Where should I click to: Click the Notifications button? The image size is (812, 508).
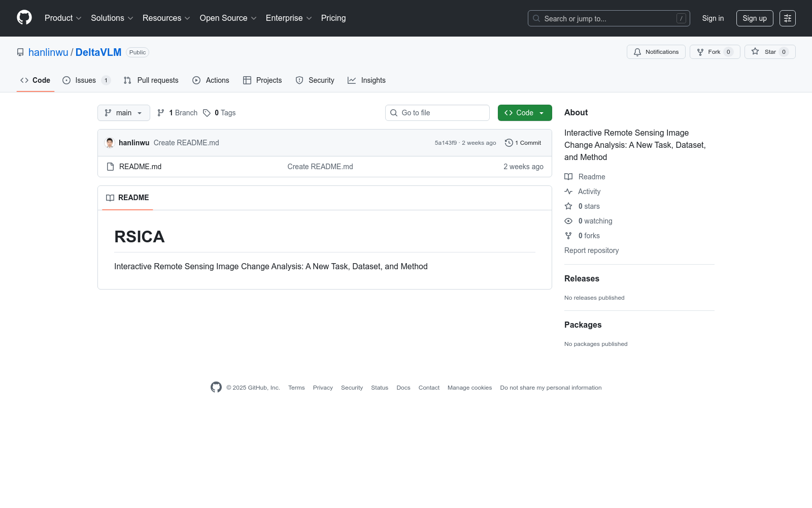point(656,52)
